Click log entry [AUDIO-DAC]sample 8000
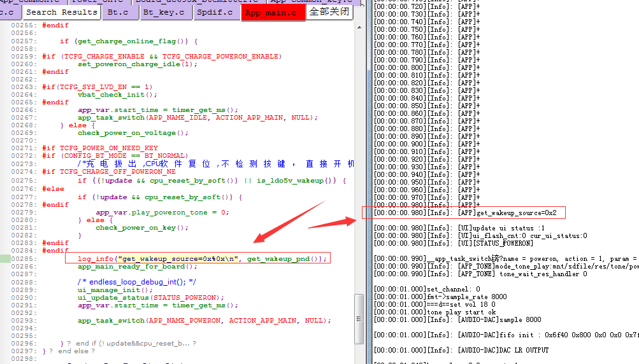 457,319
